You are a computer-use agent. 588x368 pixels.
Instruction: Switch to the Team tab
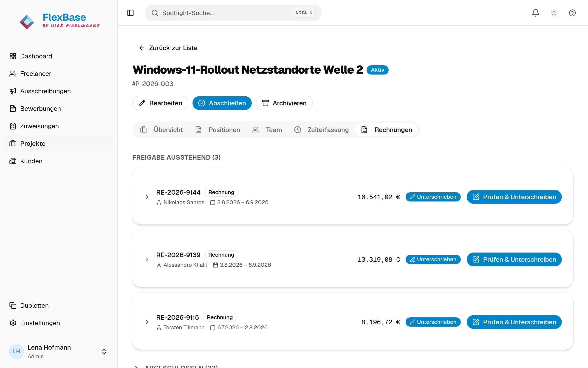pyautogui.click(x=267, y=130)
